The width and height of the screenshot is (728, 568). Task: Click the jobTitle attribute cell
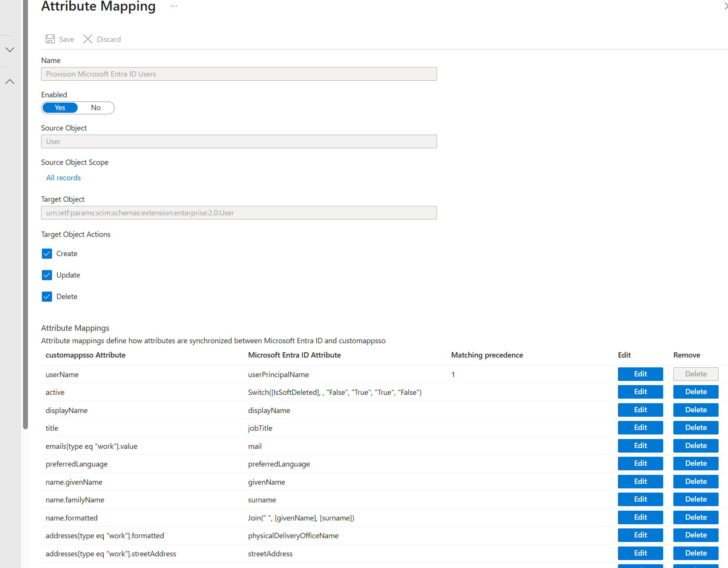tap(260, 428)
